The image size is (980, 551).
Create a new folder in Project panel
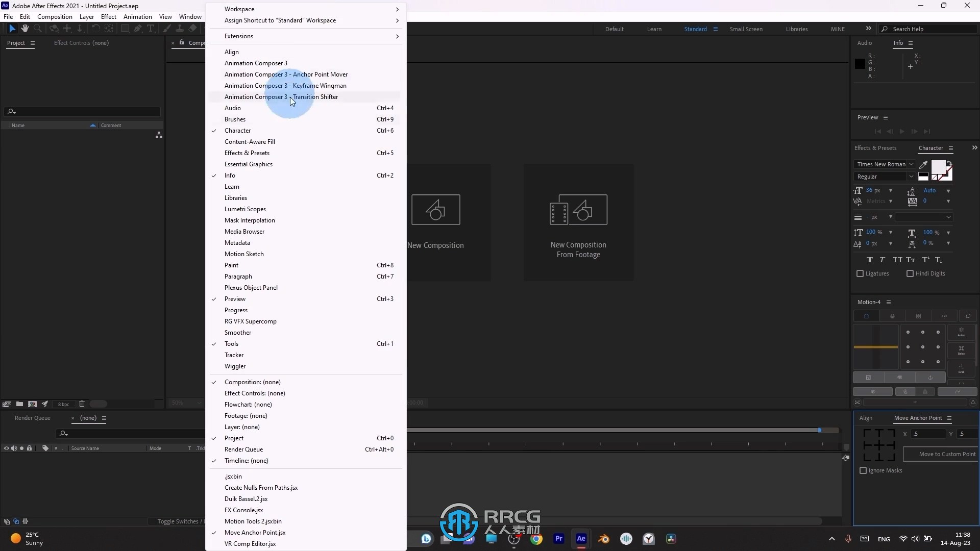tap(19, 404)
